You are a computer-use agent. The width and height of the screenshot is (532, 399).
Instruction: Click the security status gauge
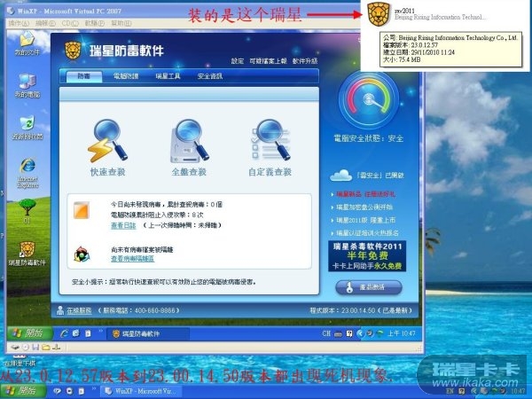coord(369,99)
